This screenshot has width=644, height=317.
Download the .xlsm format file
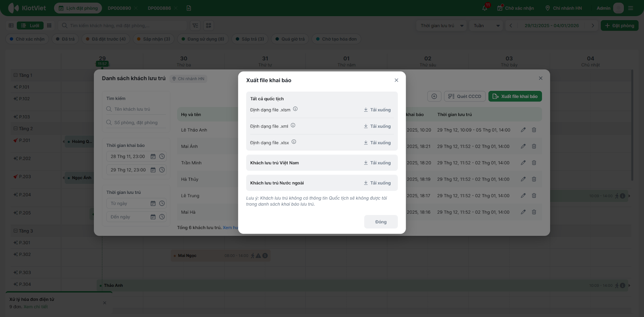[377, 110]
